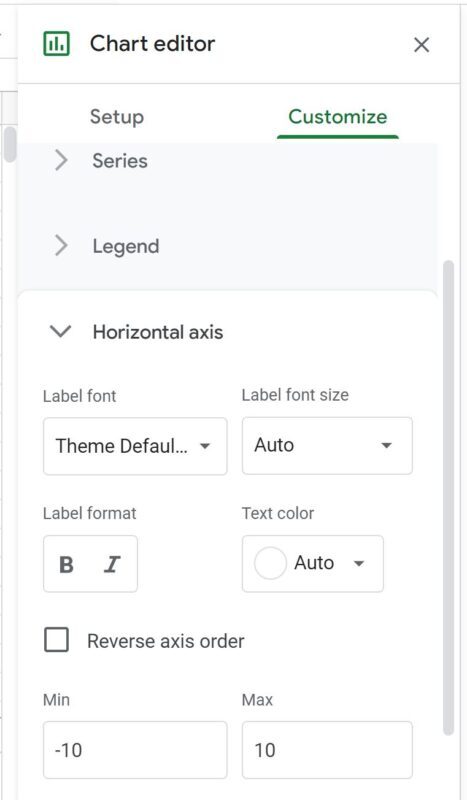Image resolution: width=467 pixels, height=800 pixels.
Task: Toggle italic label format
Action: (x=112, y=564)
